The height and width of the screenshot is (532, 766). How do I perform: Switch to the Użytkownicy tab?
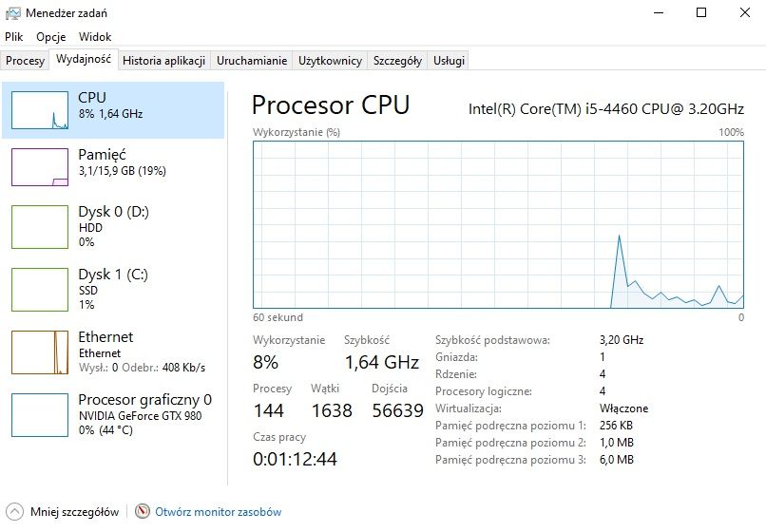(x=330, y=61)
